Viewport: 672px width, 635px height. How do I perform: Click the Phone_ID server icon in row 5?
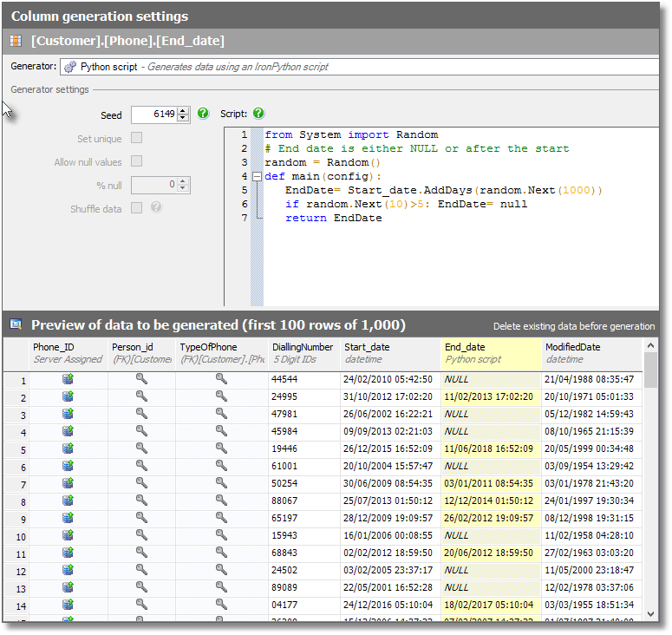tap(69, 448)
